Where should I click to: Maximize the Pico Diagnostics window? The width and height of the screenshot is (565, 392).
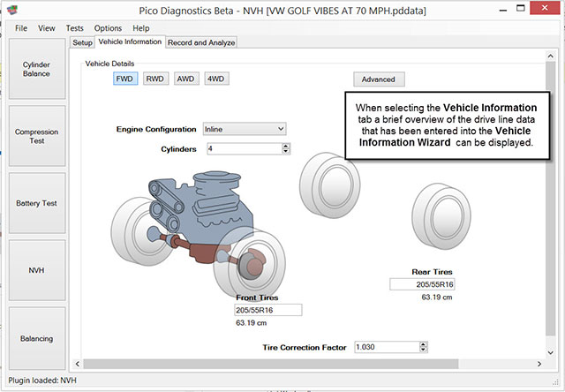pos(521,9)
